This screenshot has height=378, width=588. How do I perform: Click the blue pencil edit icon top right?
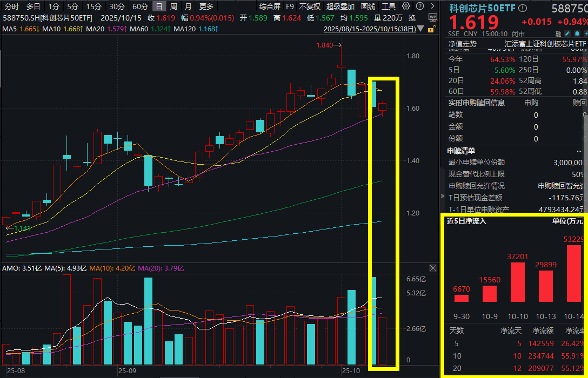click(x=568, y=33)
